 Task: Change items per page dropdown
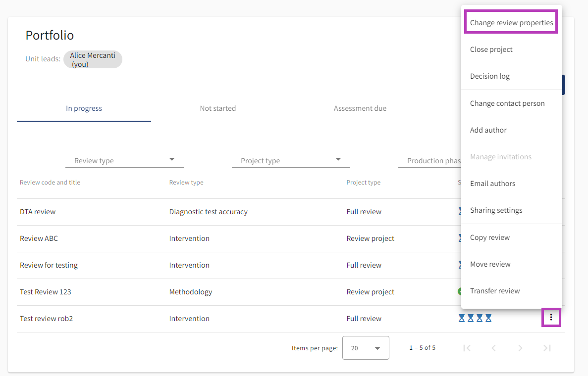366,348
